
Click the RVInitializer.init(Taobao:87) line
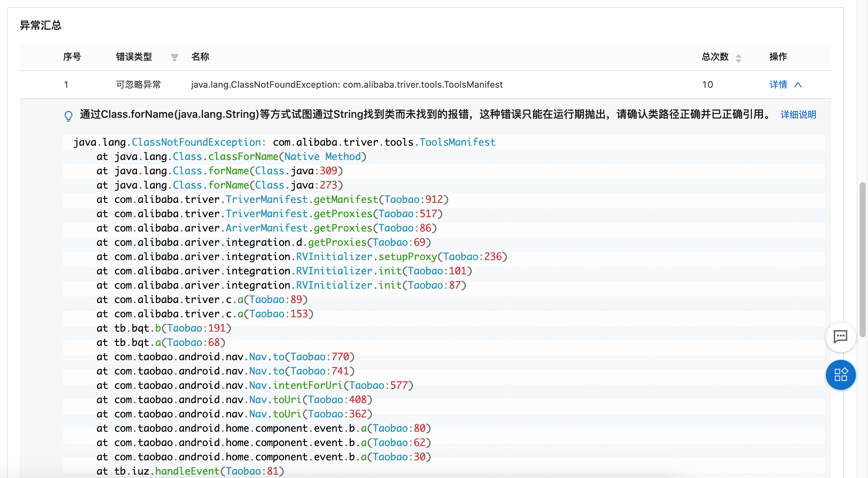281,285
